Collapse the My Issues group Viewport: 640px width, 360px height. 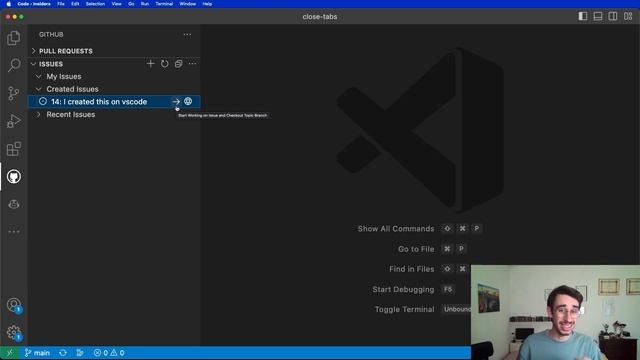click(x=114, y=76)
